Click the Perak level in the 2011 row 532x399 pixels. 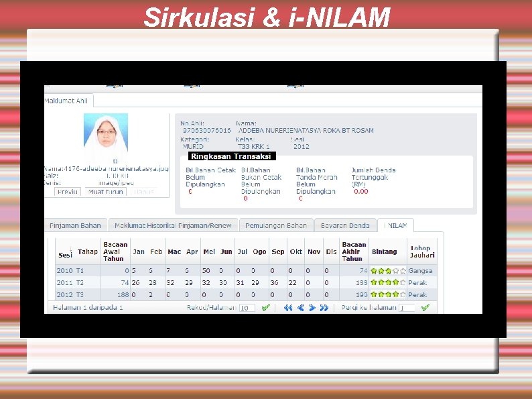coord(417,282)
